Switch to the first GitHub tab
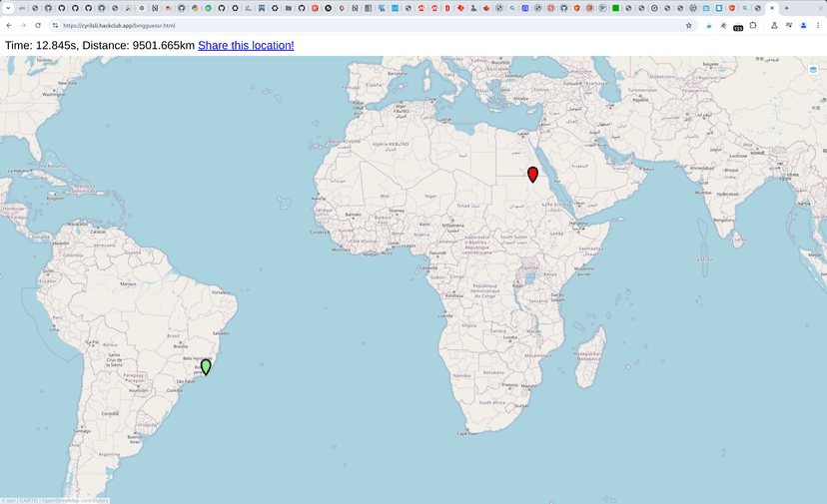827x504 pixels. (x=48, y=8)
